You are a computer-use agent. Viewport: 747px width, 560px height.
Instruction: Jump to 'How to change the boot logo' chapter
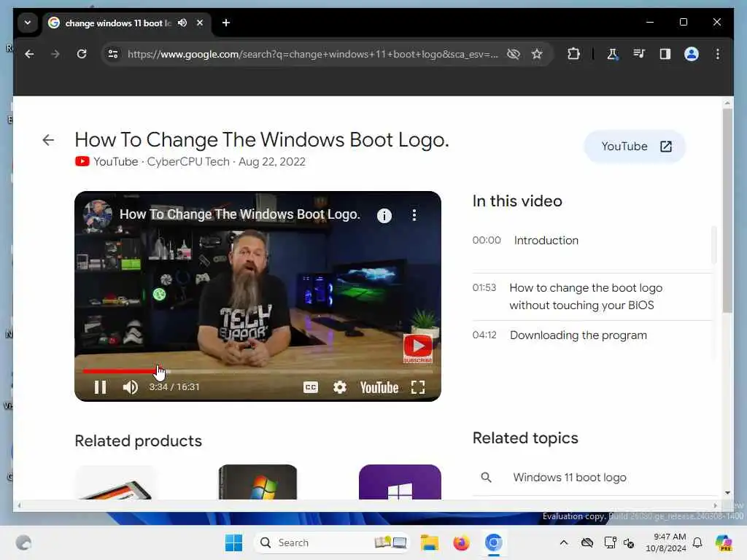point(591,297)
